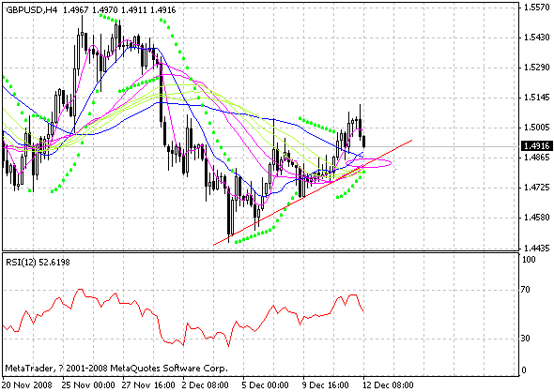This screenshot has height=392, width=554.
Task: Click the current price tag 1.4916
Action: coord(536,145)
